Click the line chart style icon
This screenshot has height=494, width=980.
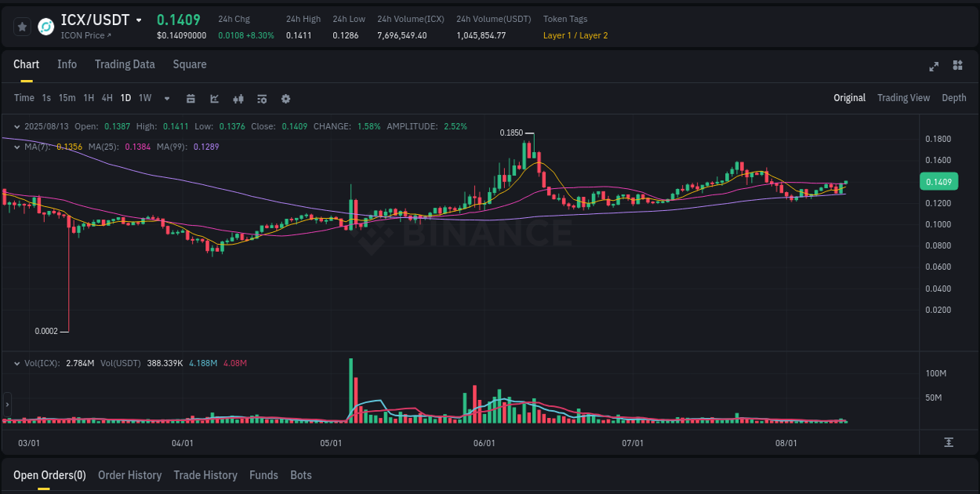coord(214,98)
